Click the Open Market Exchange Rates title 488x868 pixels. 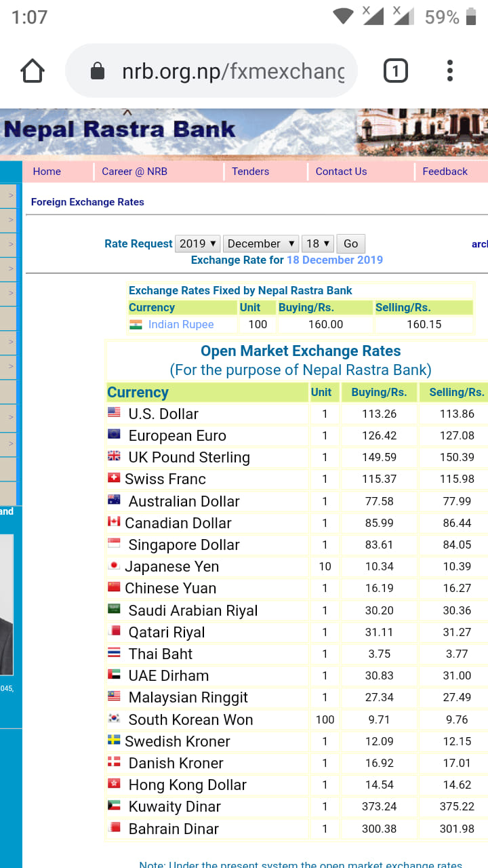click(301, 351)
